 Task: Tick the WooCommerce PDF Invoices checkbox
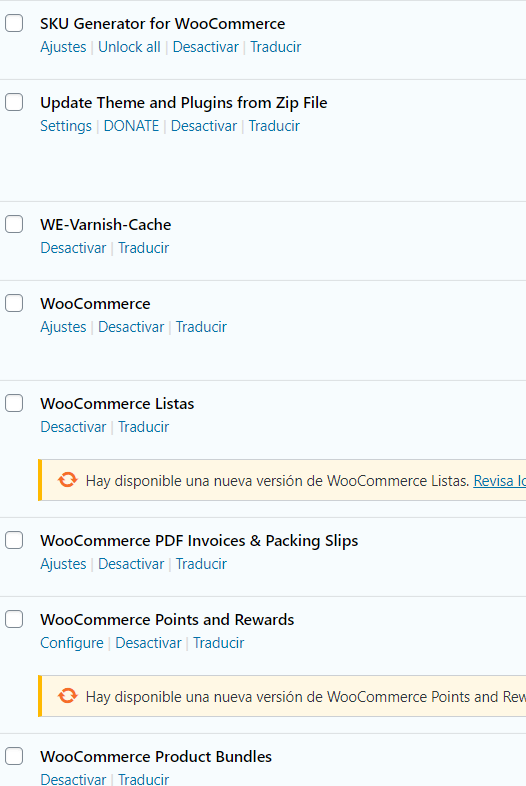14,540
